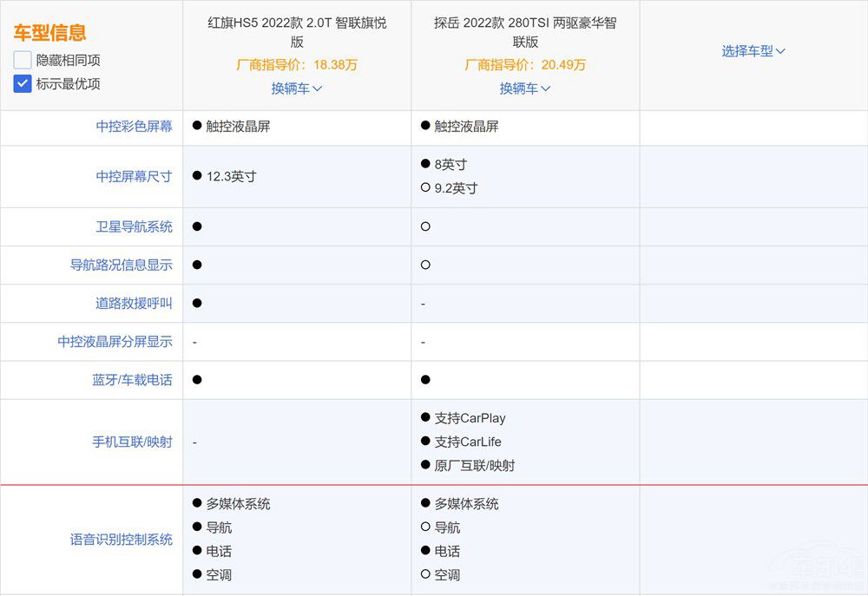Click the 手机互联/映射 link

pos(132,442)
